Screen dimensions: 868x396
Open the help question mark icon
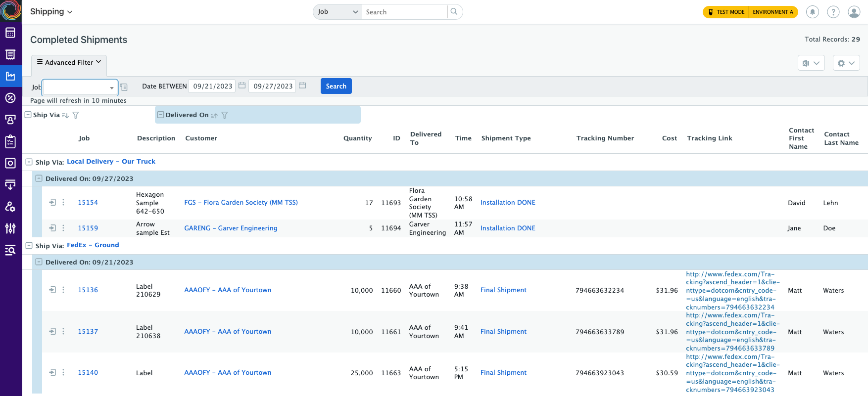833,12
